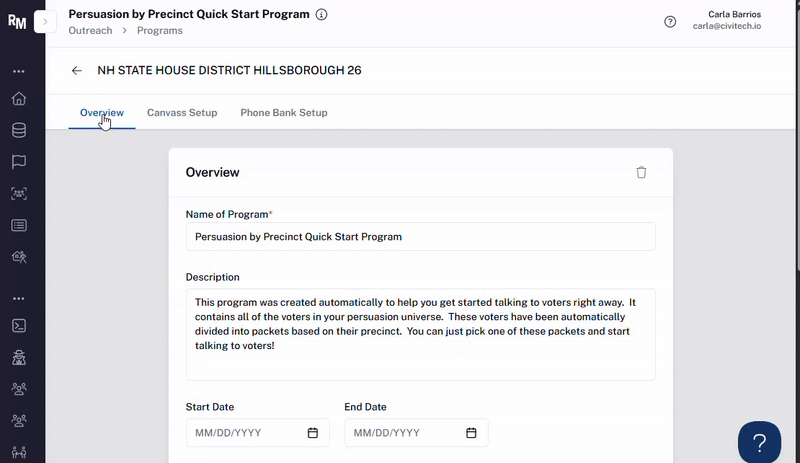Focus the Name of Program field
Viewport: 800px width, 463px height.
(420, 236)
